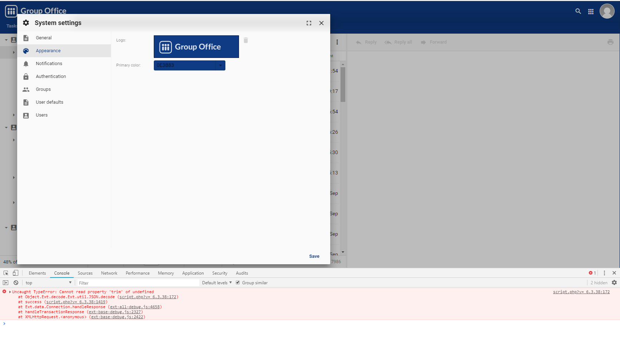The height and width of the screenshot is (364, 620).
Task: Open DevTools settings via the gear icon
Action: [x=614, y=282]
